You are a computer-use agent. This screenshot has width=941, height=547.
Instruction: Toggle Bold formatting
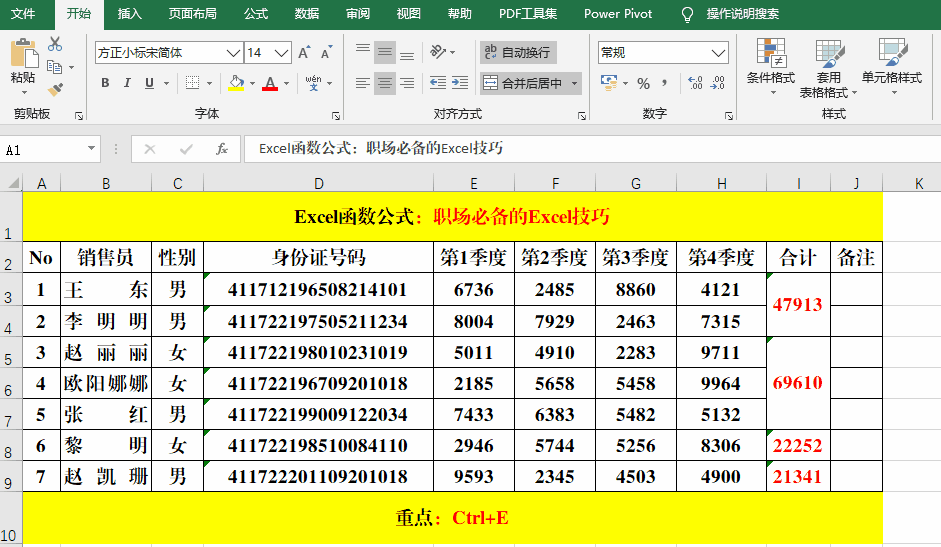click(105, 83)
